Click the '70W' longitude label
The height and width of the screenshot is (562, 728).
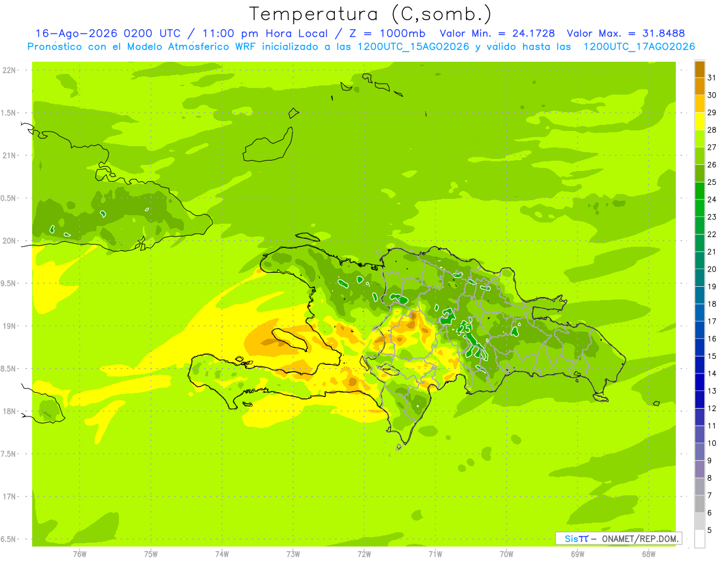point(507,554)
